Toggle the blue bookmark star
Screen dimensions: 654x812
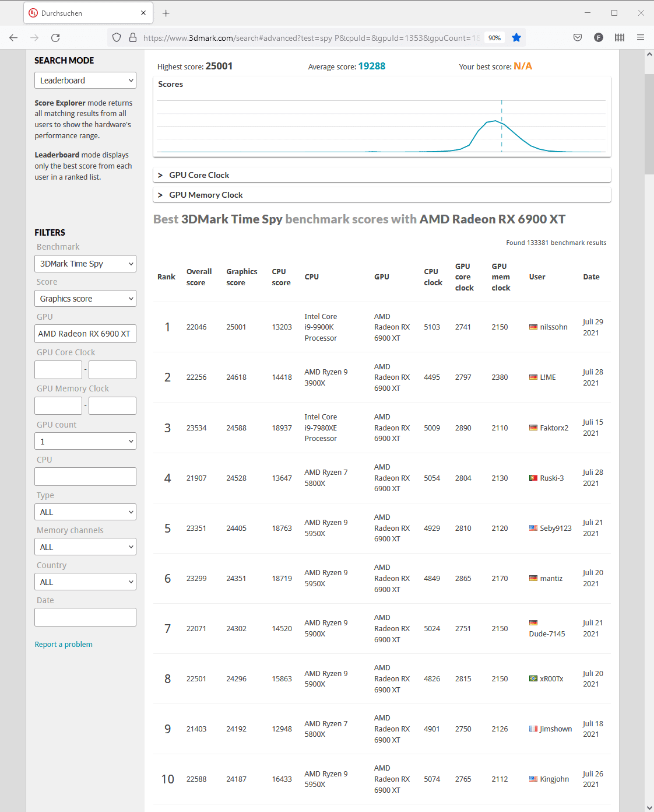click(516, 38)
